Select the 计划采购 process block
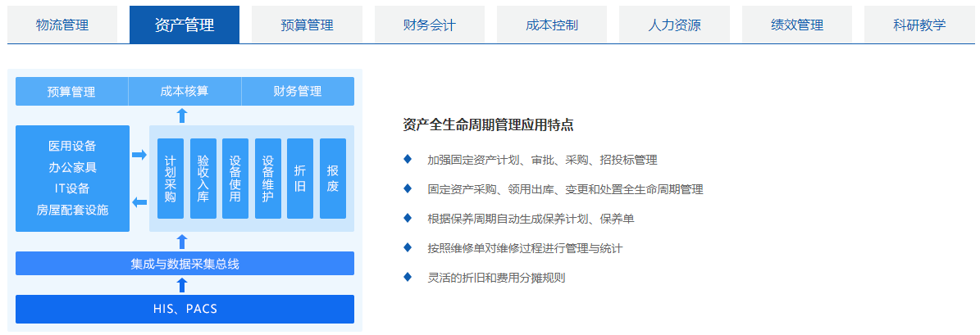Image resolution: width=980 pixels, height=335 pixels. click(x=171, y=179)
